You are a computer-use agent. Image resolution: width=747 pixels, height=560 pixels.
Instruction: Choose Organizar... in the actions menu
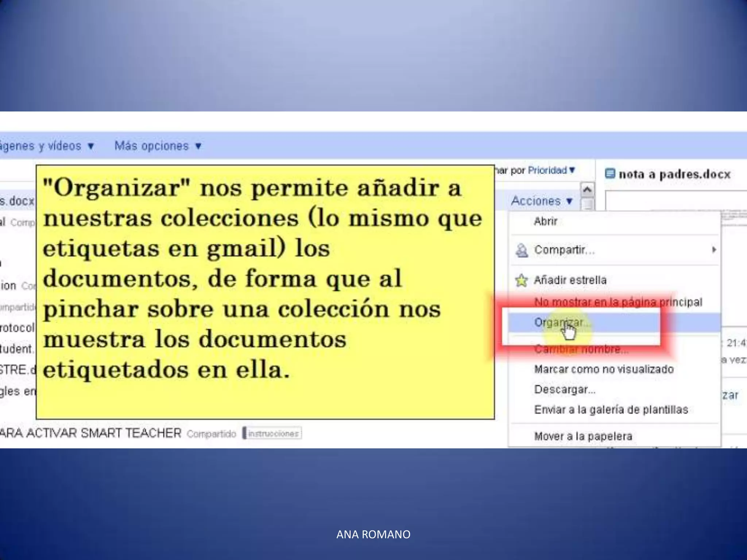(560, 323)
